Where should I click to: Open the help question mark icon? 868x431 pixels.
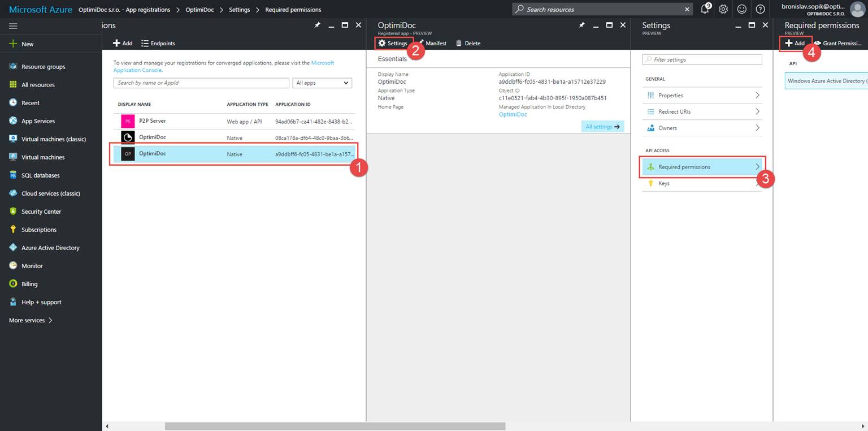pos(760,9)
